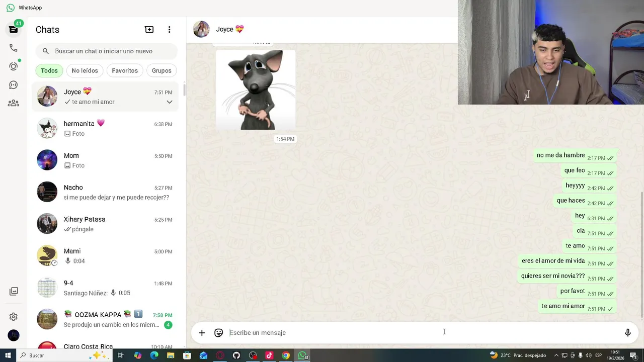Viewport: 644px width, 362px height.
Task: Click the 'no me da hambre' message
Action: 575,156
